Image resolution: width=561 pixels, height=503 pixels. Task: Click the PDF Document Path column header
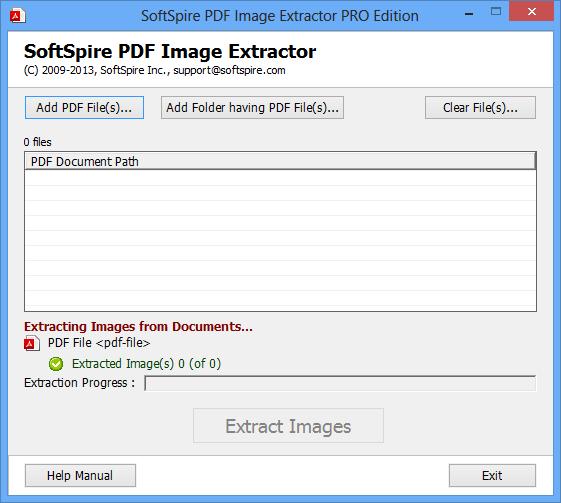coord(280,161)
